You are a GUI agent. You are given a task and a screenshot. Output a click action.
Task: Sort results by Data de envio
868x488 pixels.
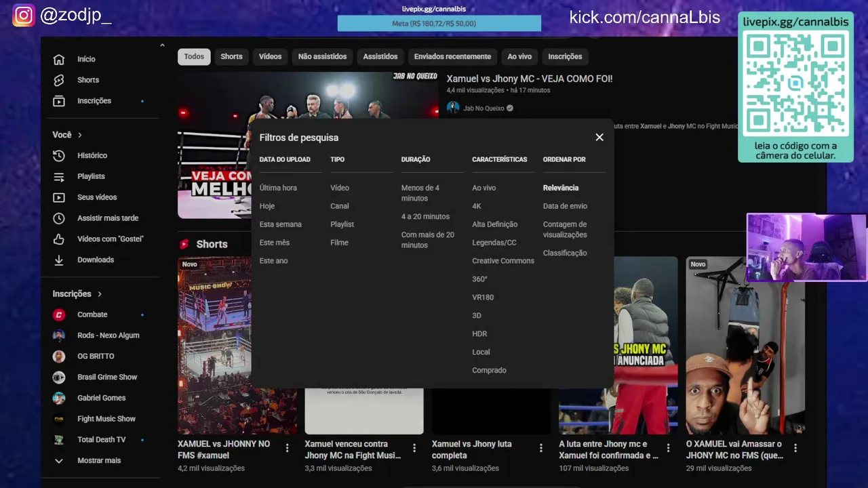click(x=565, y=206)
